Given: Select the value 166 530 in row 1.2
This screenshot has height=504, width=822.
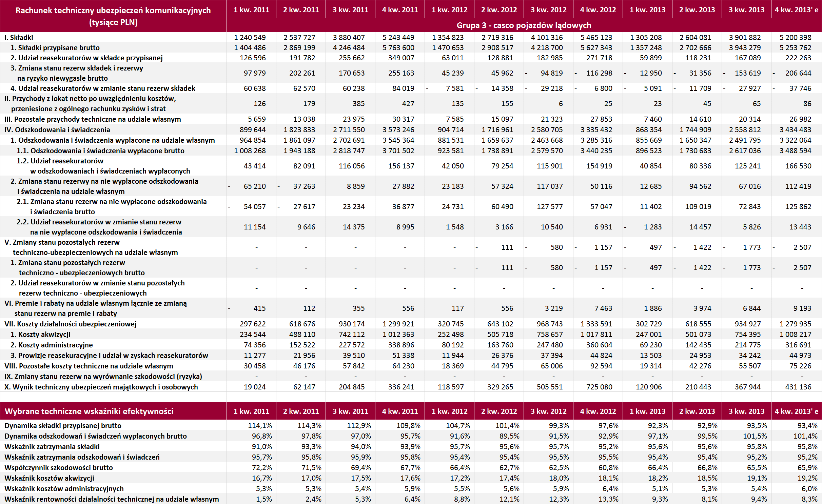Looking at the screenshot, I should 798,166.
